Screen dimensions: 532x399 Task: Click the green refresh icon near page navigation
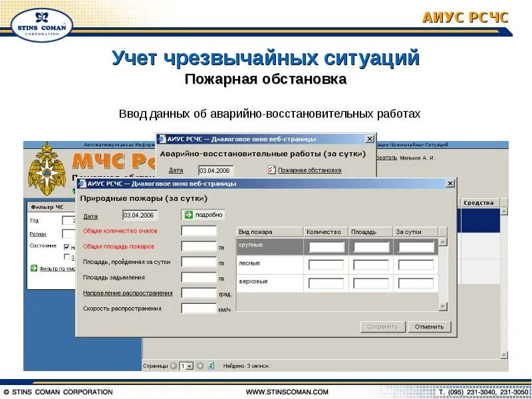tap(209, 364)
